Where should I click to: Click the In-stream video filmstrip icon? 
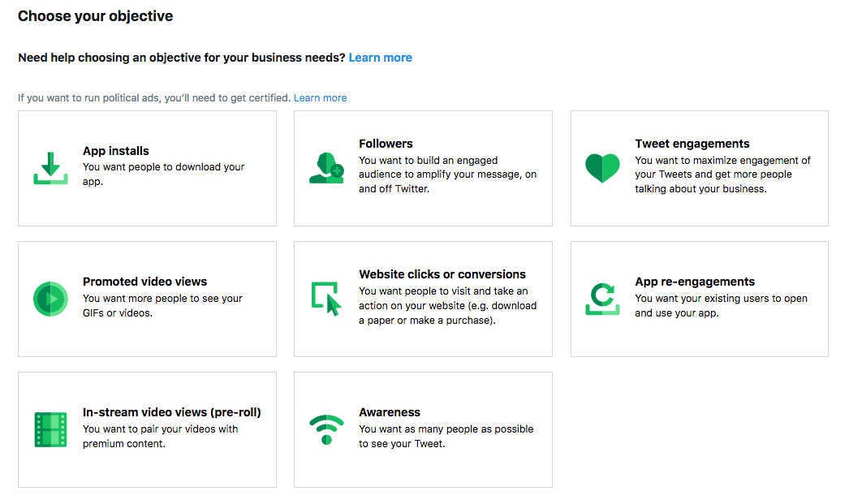[50, 429]
